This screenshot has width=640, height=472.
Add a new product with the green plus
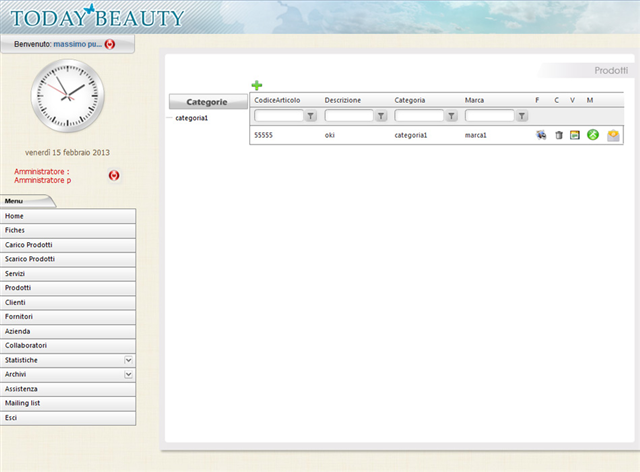point(257,85)
